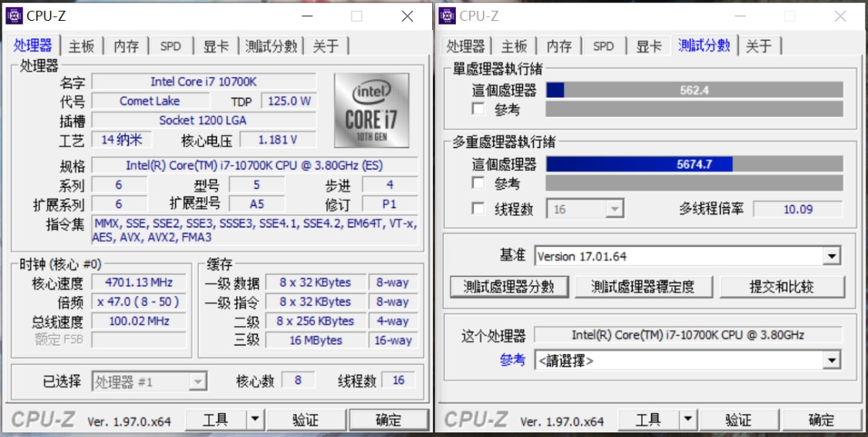This screenshot has height=437, width=868.
Task: Click the 多线程倍率 value 10.09
Action: pos(798,209)
